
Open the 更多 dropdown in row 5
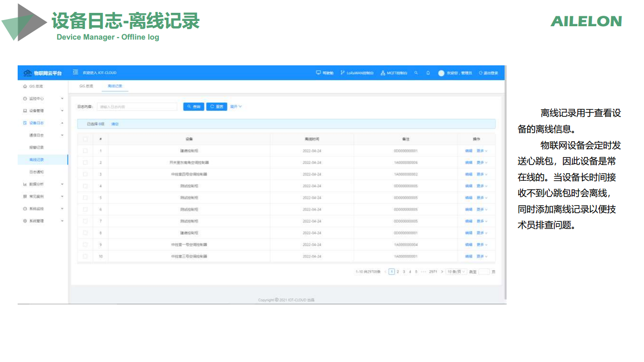click(x=482, y=198)
